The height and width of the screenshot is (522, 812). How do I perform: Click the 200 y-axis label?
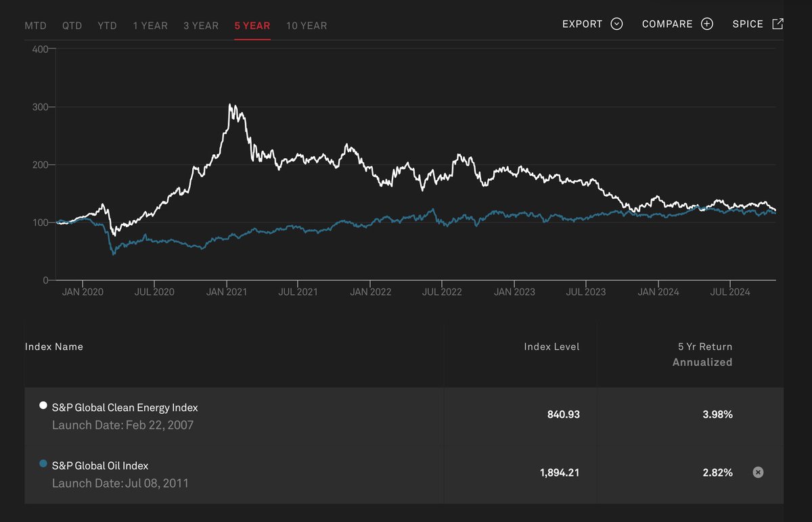coord(40,165)
